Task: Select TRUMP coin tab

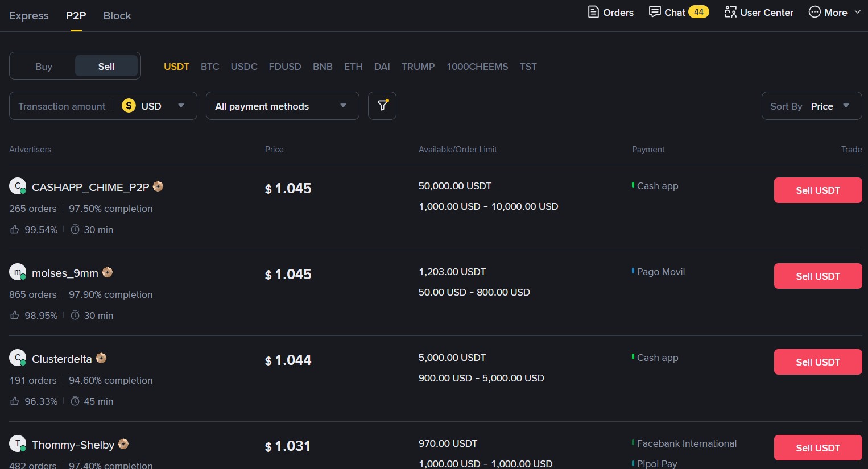Action: (x=418, y=67)
